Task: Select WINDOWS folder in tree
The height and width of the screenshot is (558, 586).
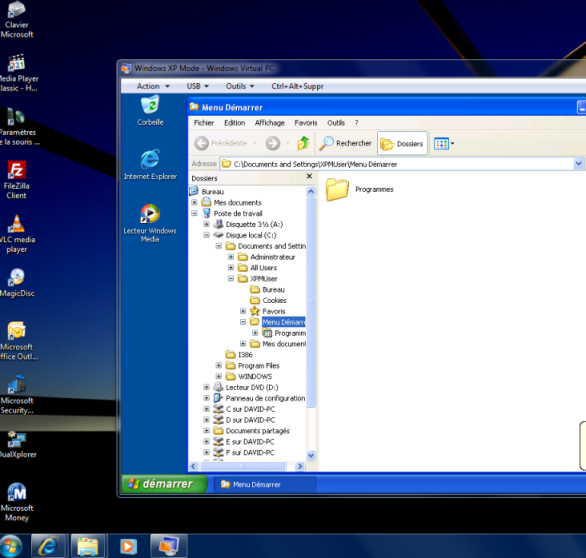Action: point(249,376)
